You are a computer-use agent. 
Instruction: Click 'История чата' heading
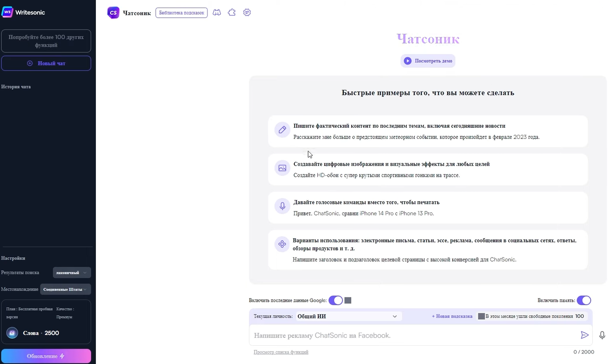click(x=16, y=87)
